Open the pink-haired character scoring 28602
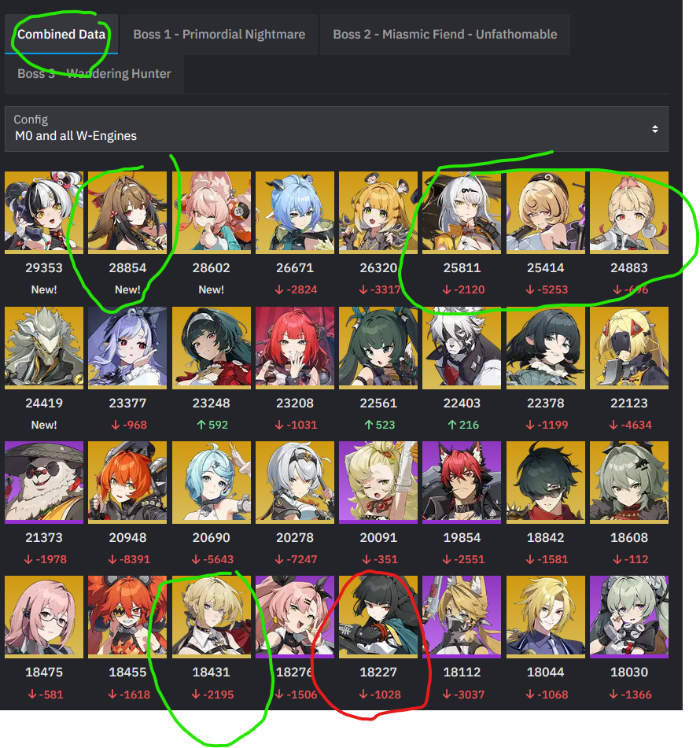This screenshot has height=748, width=700. tap(212, 212)
